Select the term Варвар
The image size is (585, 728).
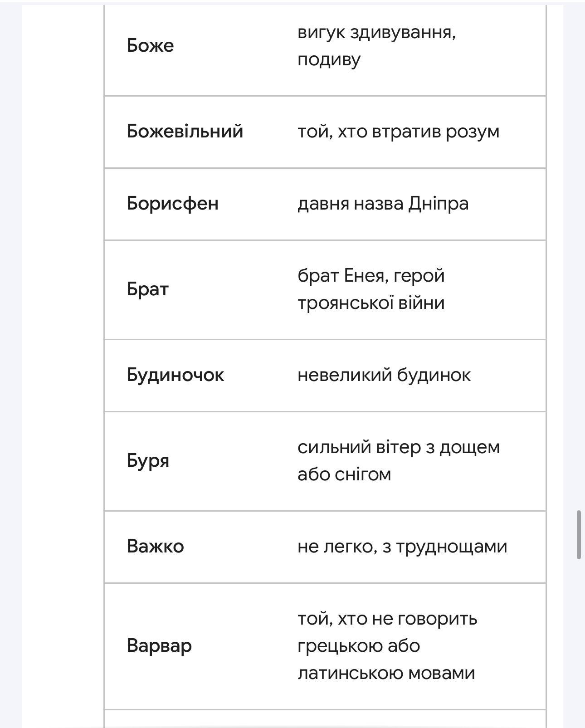(x=159, y=645)
